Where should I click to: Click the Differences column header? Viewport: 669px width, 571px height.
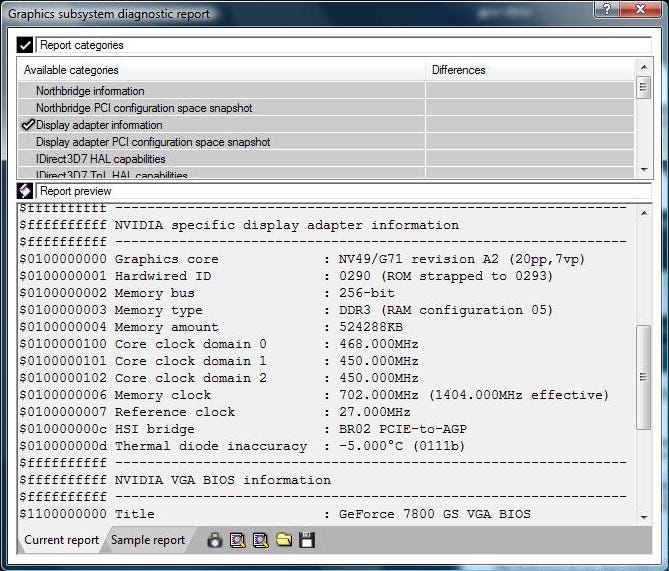pos(530,70)
